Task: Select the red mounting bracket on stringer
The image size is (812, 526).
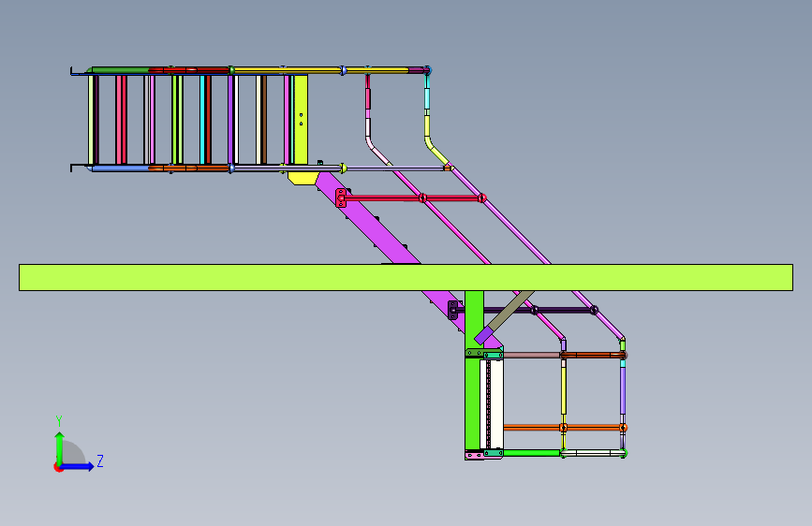Action: point(341,197)
